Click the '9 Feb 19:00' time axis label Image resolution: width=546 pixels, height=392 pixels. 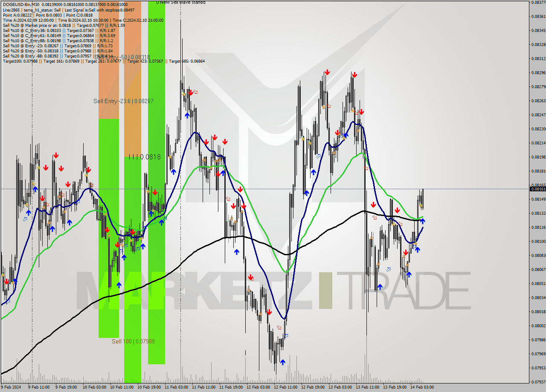click(x=67, y=387)
